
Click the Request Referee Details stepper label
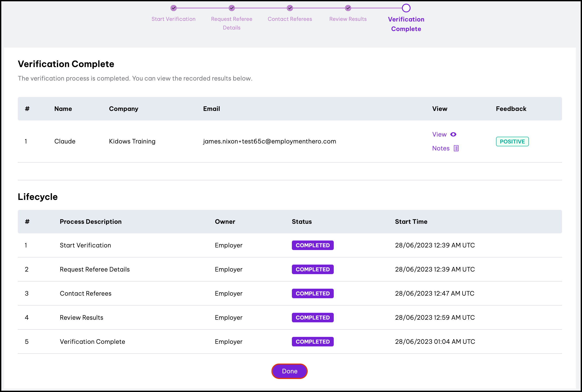(x=232, y=23)
